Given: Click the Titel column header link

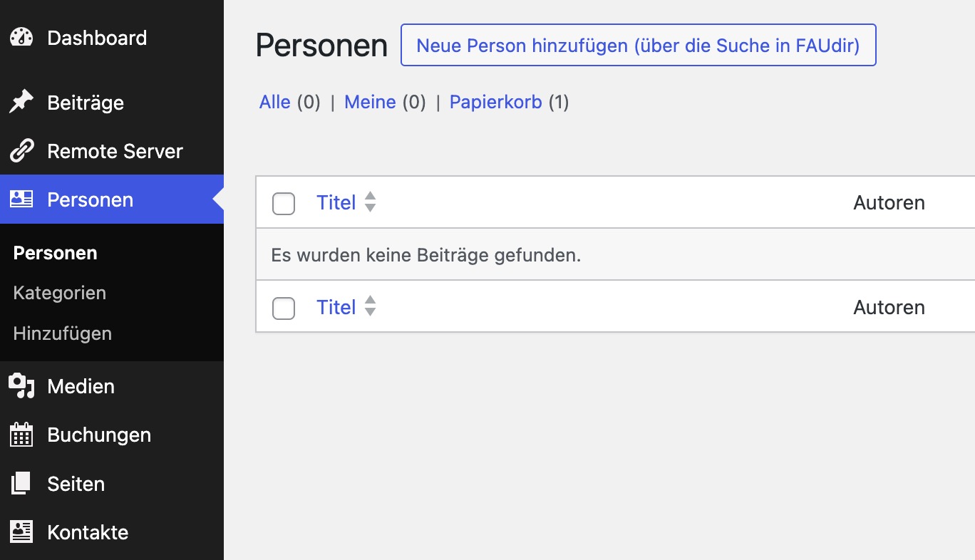Looking at the screenshot, I should click(x=336, y=202).
